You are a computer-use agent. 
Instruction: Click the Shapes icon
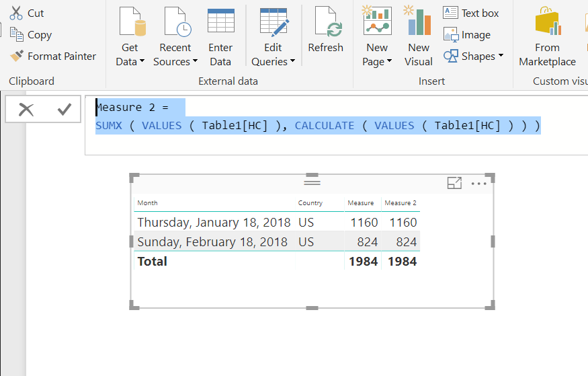coord(451,57)
